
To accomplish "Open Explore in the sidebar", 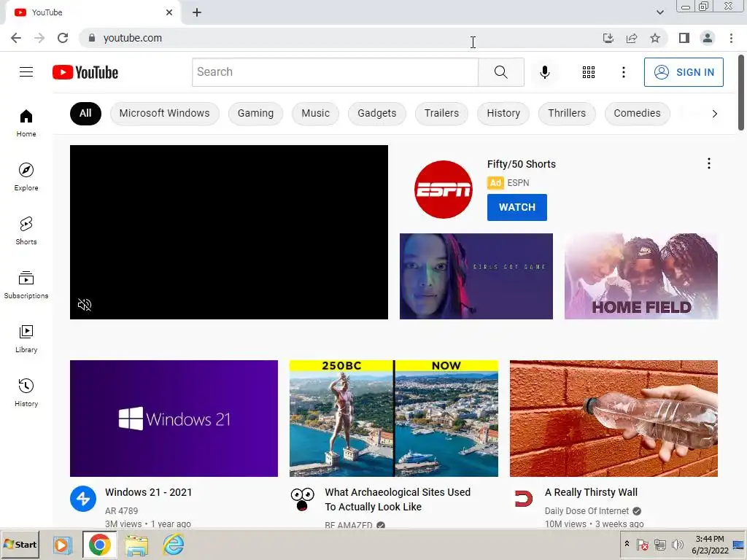I will click(26, 176).
